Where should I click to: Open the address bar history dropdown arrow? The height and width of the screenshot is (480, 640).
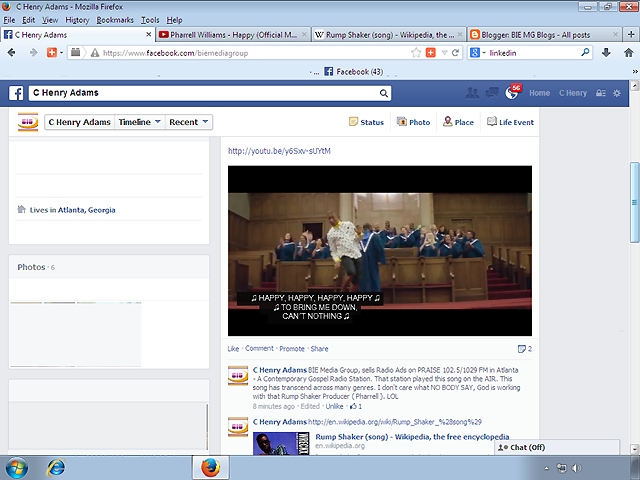point(445,53)
